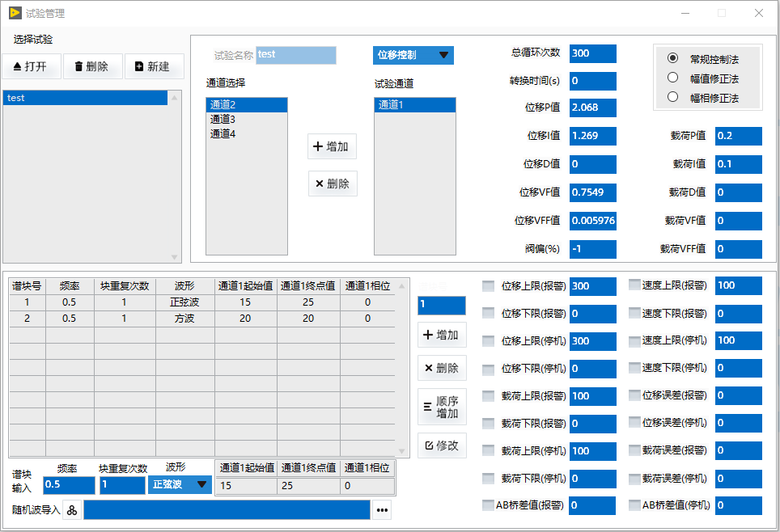This screenshot has height=532, width=780.
Task: Select 通道3 in the channel list
Action: (223, 119)
